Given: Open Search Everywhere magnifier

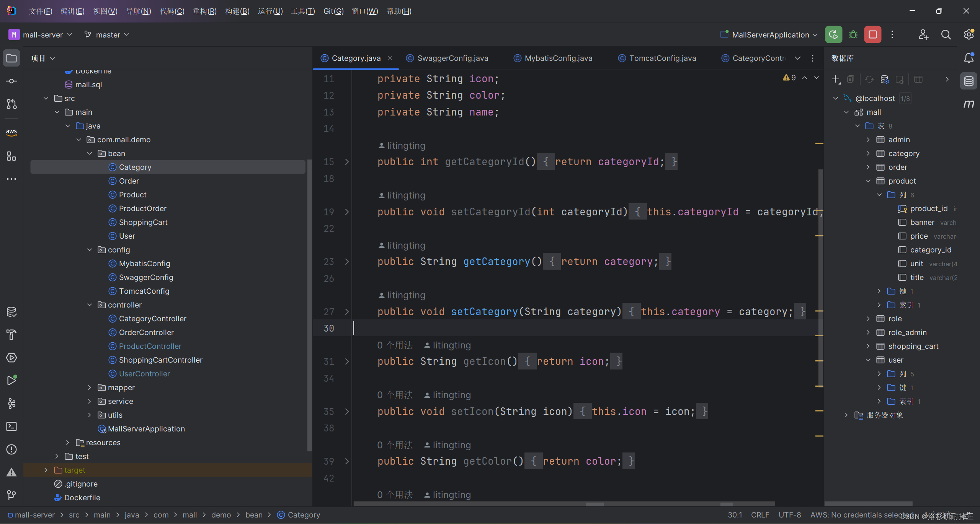Looking at the screenshot, I should tap(946, 35).
